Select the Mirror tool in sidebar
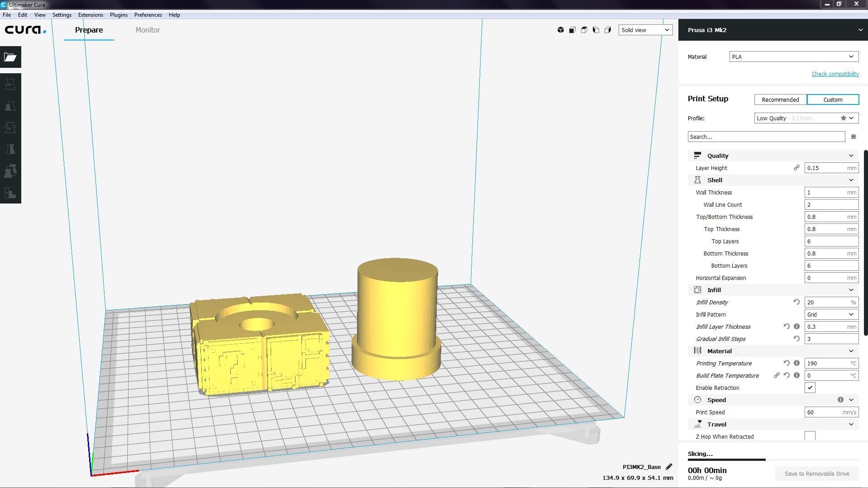868x488 pixels. tap(10, 149)
